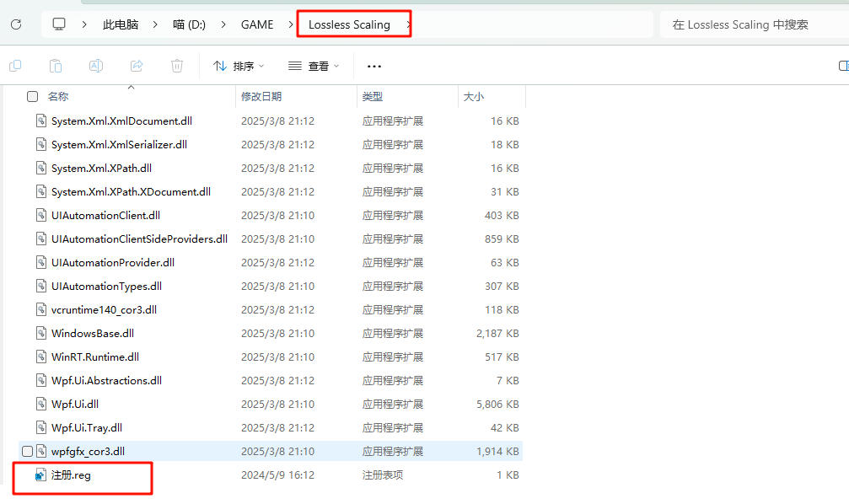Click Lossless Scaling breadcrumb segment

tap(349, 24)
